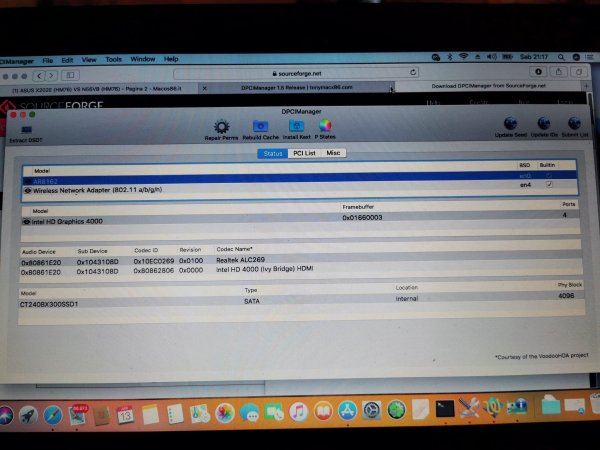Open App Store from the Dock
Viewport: 600px width, 450px height.
pyautogui.click(x=347, y=411)
